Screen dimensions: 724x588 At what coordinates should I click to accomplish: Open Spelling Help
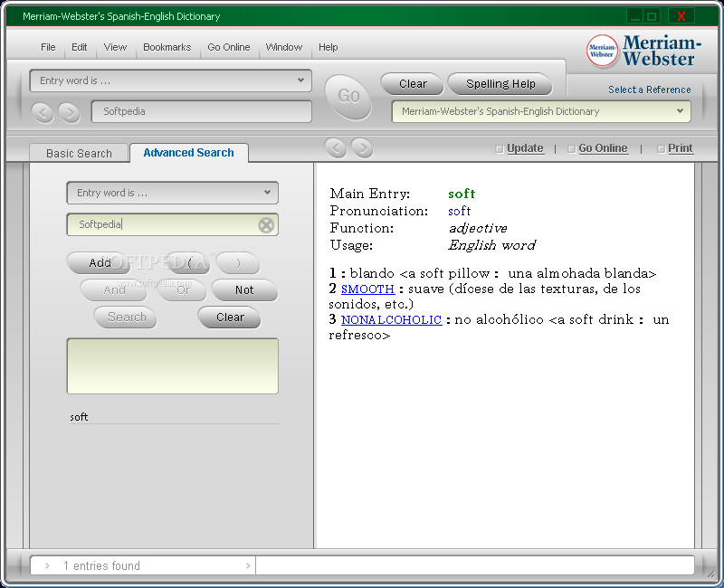pos(500,84)
